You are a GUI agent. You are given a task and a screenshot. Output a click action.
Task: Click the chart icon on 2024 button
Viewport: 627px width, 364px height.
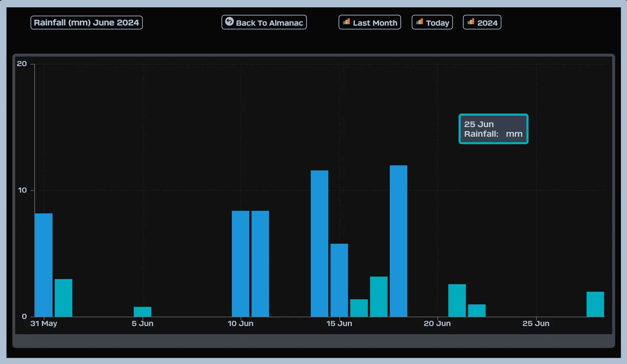click(x=471, y=22)
